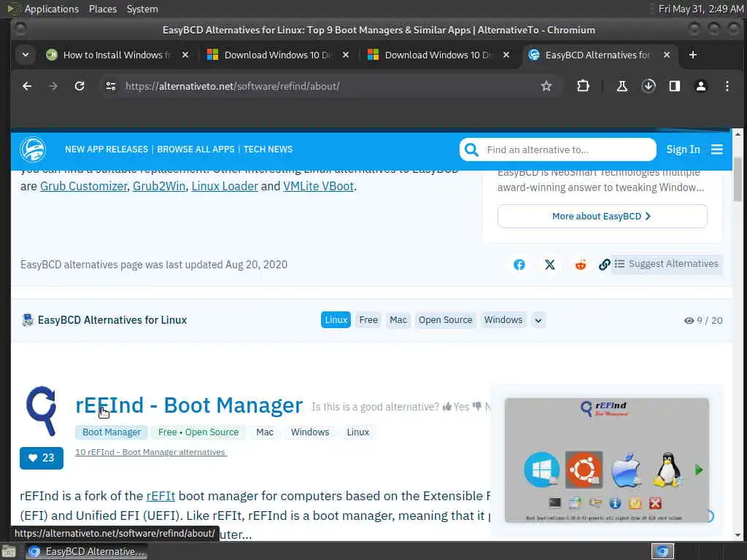747x560 pixels.
Task: Open NEW APP RELEASES menu item
Action: (x=107, y=149)
